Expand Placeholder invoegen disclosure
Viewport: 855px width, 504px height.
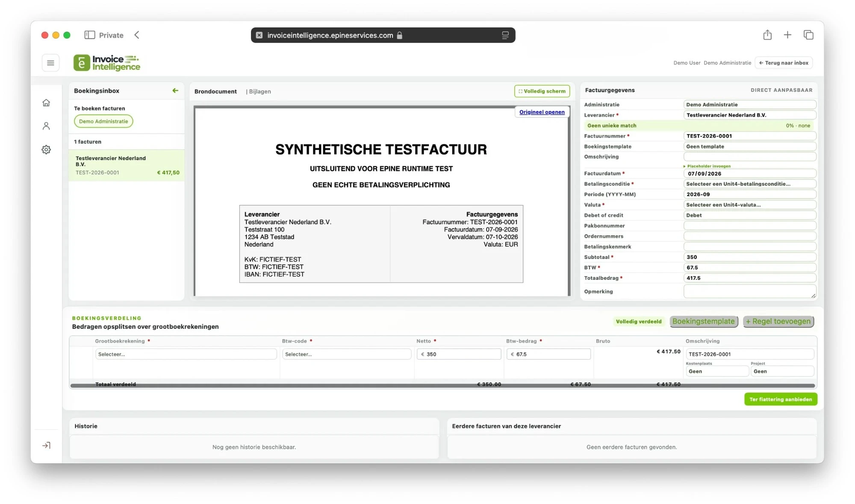click(x=708, y=166)
